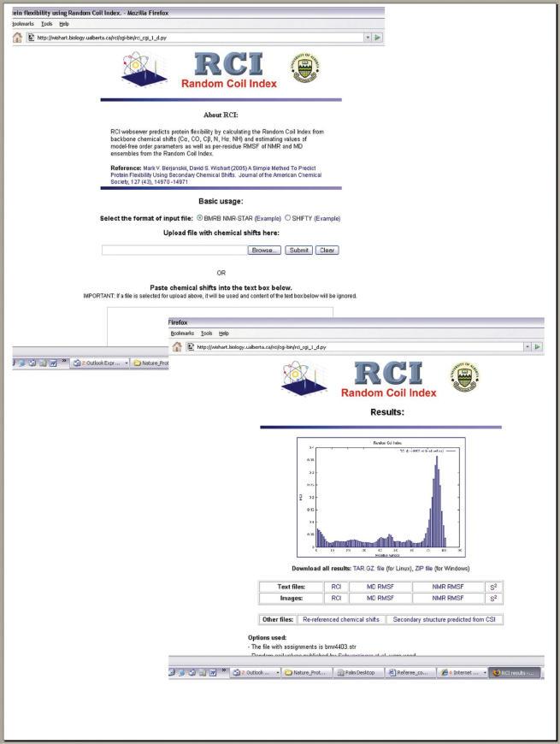Screen dimensions: 560x744
Task: Open Help menu in lower Firefox window
Action: [223, 333]
